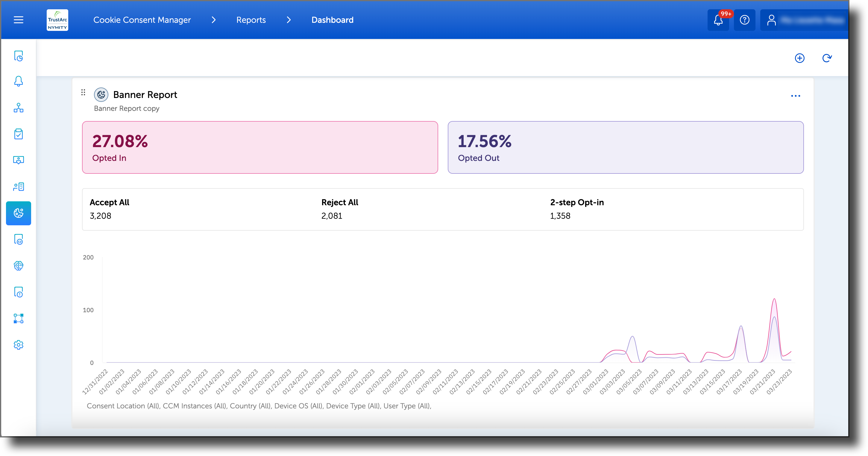The width and height of the screenshot is (868, 456).
Task: Open the clipboard checklist sidebar icon
Action: [19, 134]
